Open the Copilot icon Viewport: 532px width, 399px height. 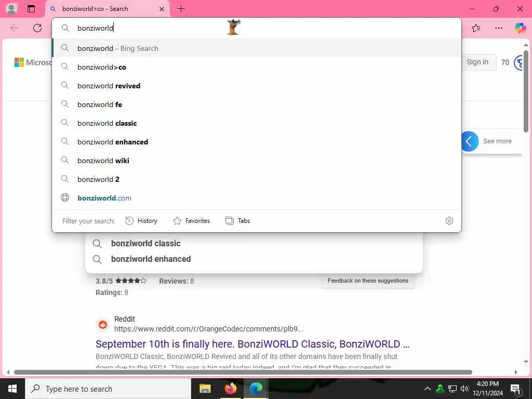click(x=520, y=28)
